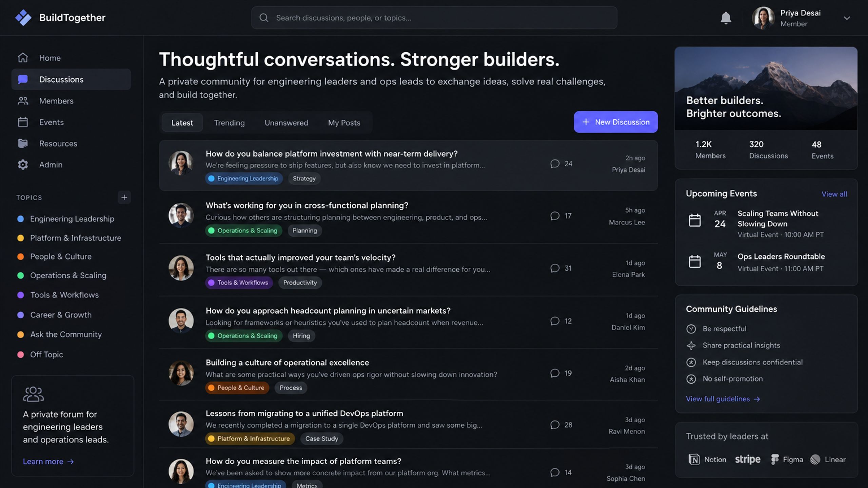The image size is (868, 488).
Task: Expand the Priya Desai account dropdown chevron
Action: tap(847, 18)
